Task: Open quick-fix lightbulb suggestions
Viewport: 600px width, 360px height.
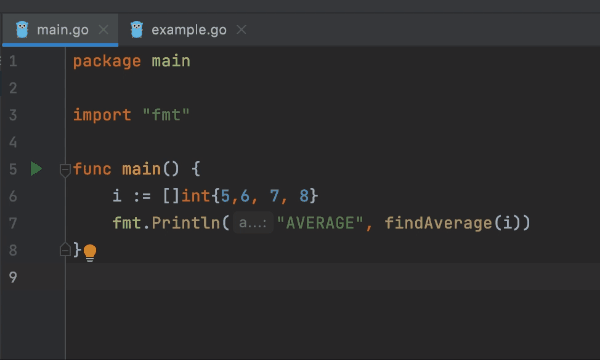Action: [90, 252]
